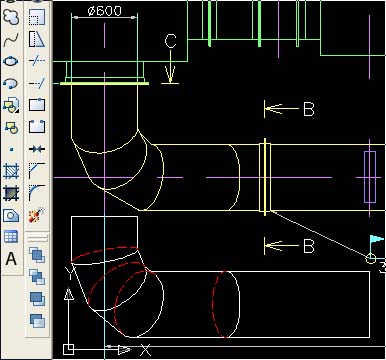Viewport: 386px width, 360px height.
Task: Select the Ellipse Arc tool
Action: pos(11,83)
